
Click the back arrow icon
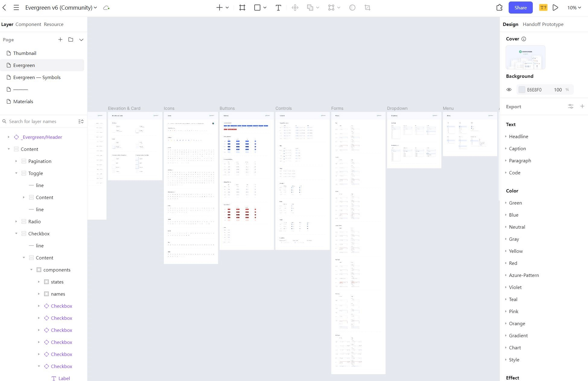(x=4, y=8)
